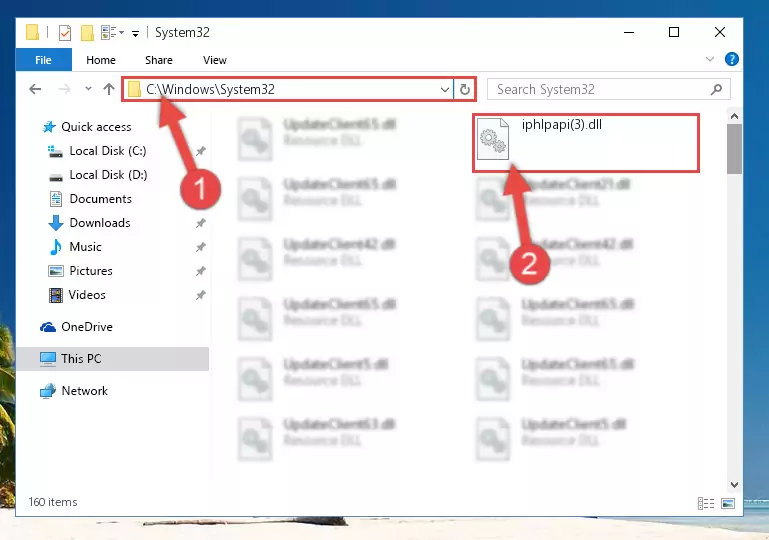
Task: Click the pin icon beside Downloads
Action: (201, 224)
